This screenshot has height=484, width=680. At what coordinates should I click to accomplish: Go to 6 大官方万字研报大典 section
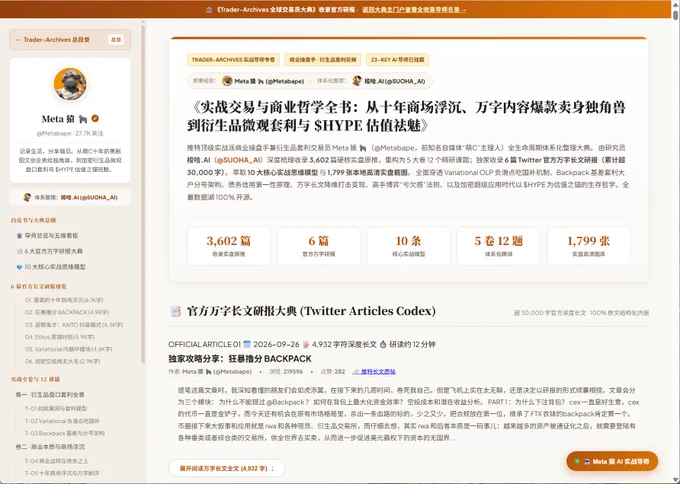pos(53,251)
